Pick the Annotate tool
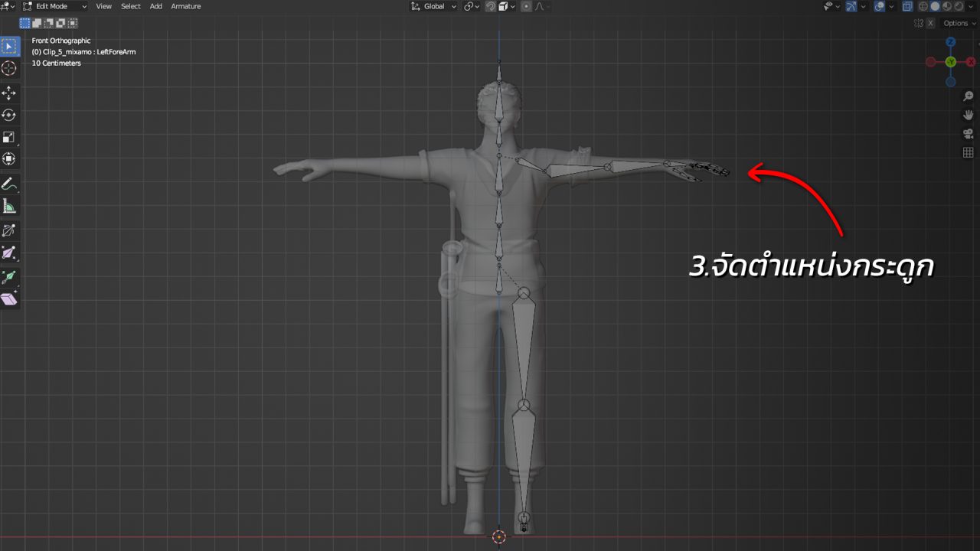 point(9,184)
